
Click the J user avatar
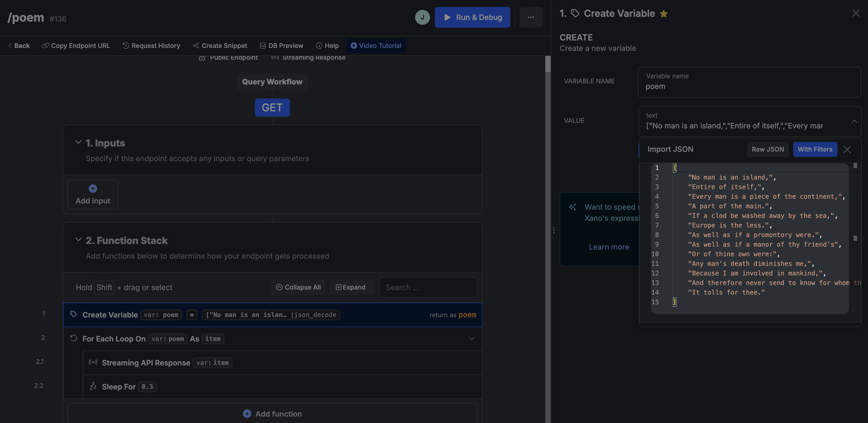click(422, 17)
